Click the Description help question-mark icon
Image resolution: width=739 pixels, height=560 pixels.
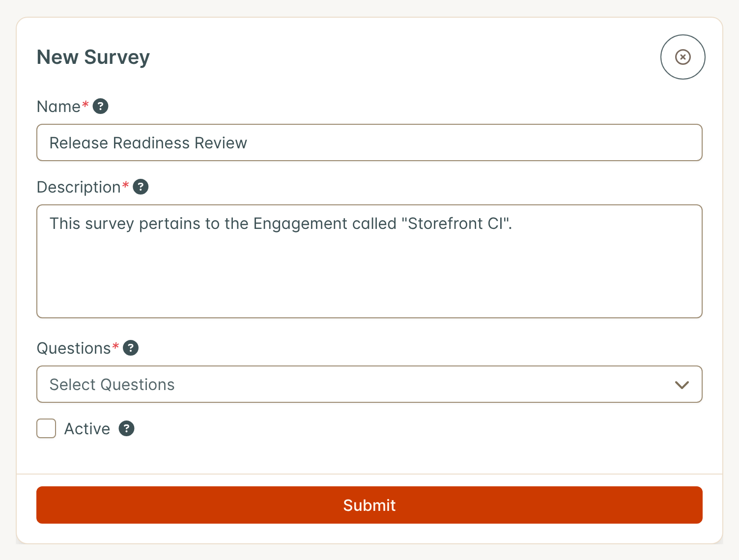(x=141, y=187)
